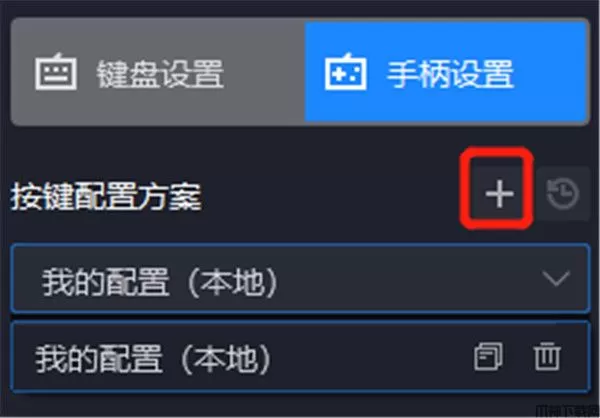Expand the 我的配置（本地）dropdown chevron
The height and width of the screenshot is (418, 600).
pos(556,279)
